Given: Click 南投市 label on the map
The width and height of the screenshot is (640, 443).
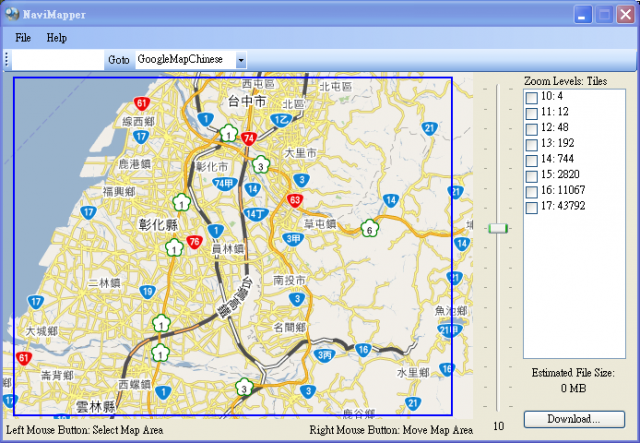Looking at the screenshot, I should click(289, 280).
